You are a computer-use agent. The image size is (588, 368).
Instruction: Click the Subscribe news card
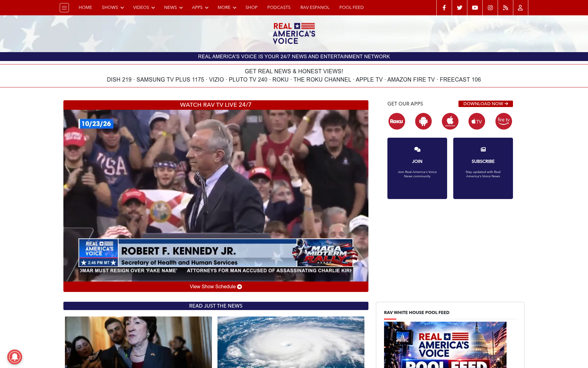point(483,168)
